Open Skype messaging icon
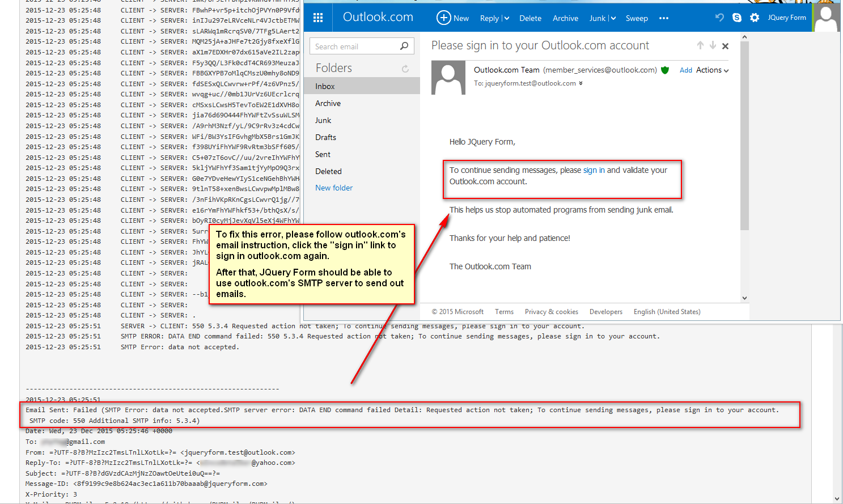Image resolution: width=843 pixels, height=504 pixels. (737, 18)
